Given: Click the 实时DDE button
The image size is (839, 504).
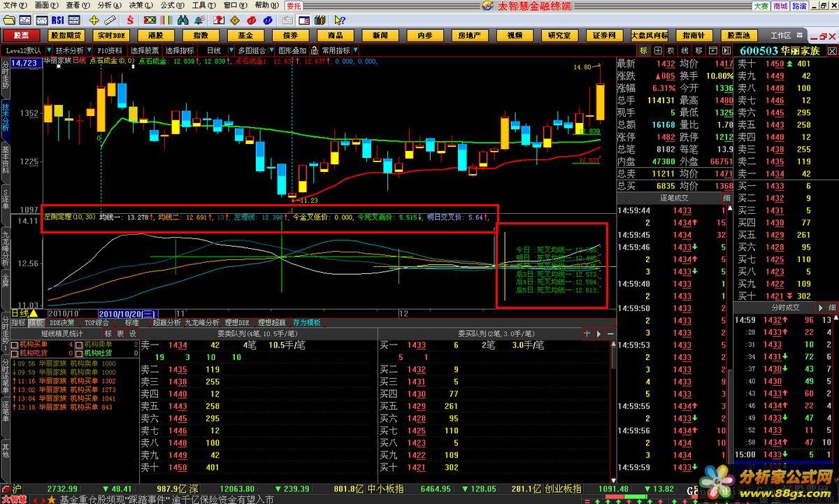Looking at the screenshot, I should click(x=111, y=35).
